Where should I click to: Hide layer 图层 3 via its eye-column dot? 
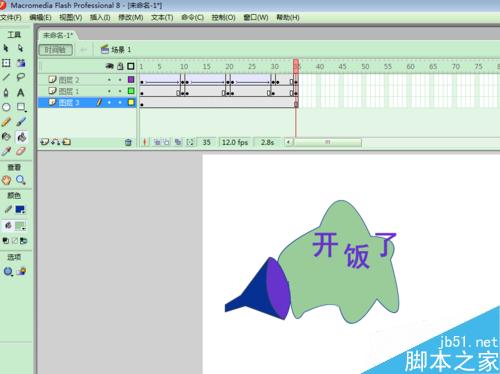pyautogui.click(x=109, y=102)
